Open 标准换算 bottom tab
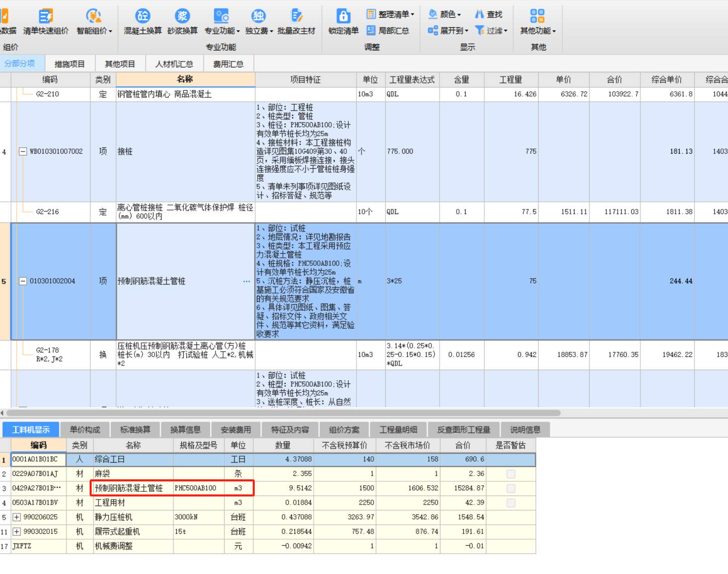The image size is (728, 574). pyautogui.click(x=135, y=429)
